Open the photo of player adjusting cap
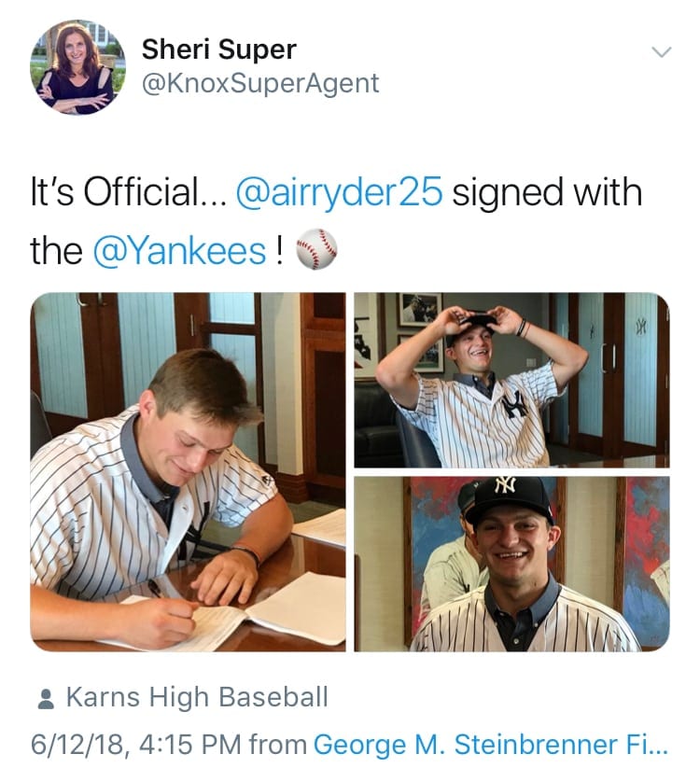 click(x=511, y=380)
